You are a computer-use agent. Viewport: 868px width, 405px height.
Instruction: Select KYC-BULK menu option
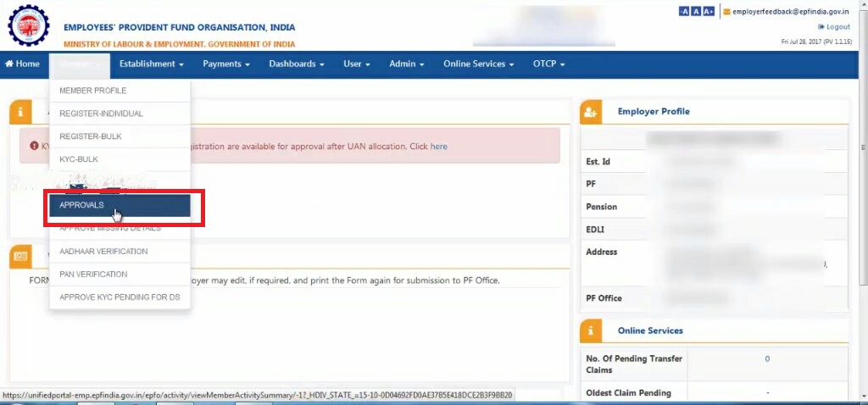[x=120, y=159]
